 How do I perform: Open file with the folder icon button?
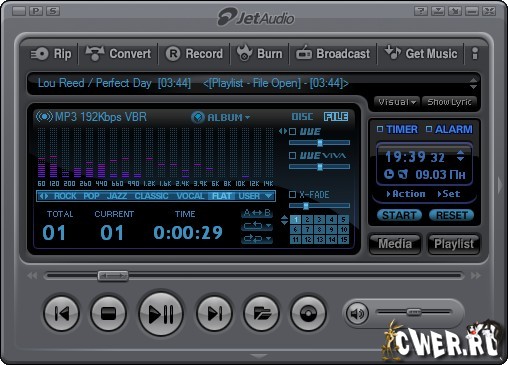coord(261,313)
